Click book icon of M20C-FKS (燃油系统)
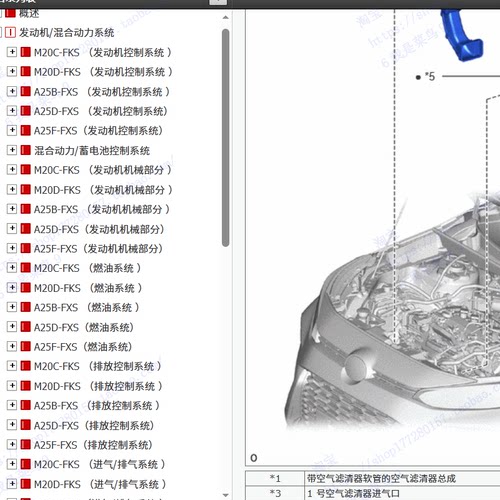Screen dimensions: 500x500 (26, 268)
